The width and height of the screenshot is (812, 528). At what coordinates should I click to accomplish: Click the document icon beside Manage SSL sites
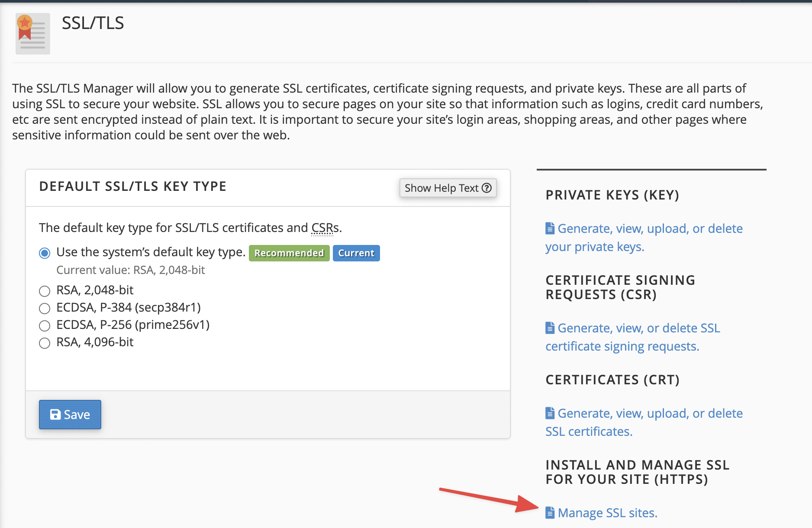pyautogui.click(x=549, y=512)
